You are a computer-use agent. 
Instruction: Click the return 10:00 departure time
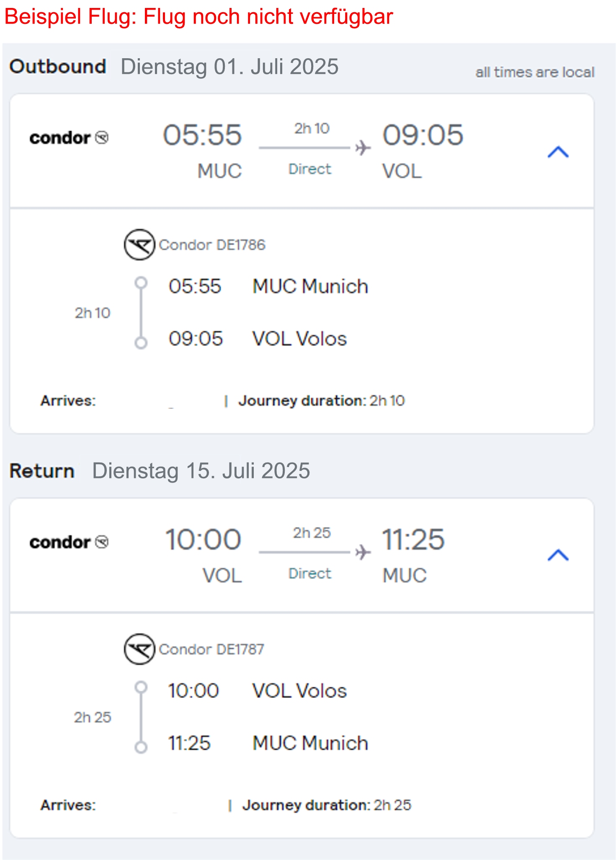[203, 539]
